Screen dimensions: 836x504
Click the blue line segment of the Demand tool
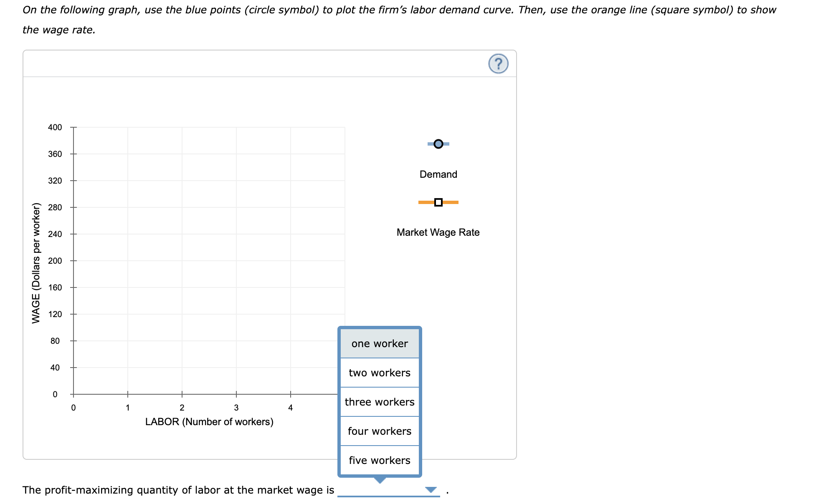coord(430,144)
